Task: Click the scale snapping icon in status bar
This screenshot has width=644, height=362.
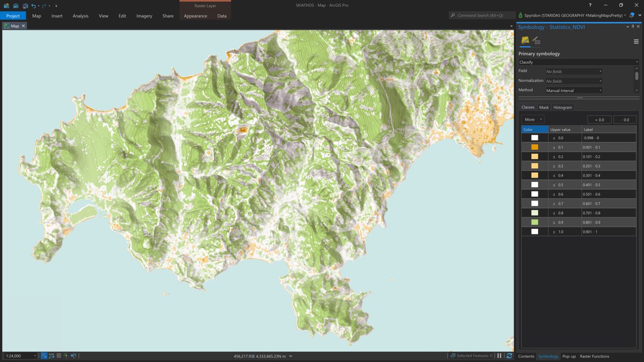Action: (44, 356)
